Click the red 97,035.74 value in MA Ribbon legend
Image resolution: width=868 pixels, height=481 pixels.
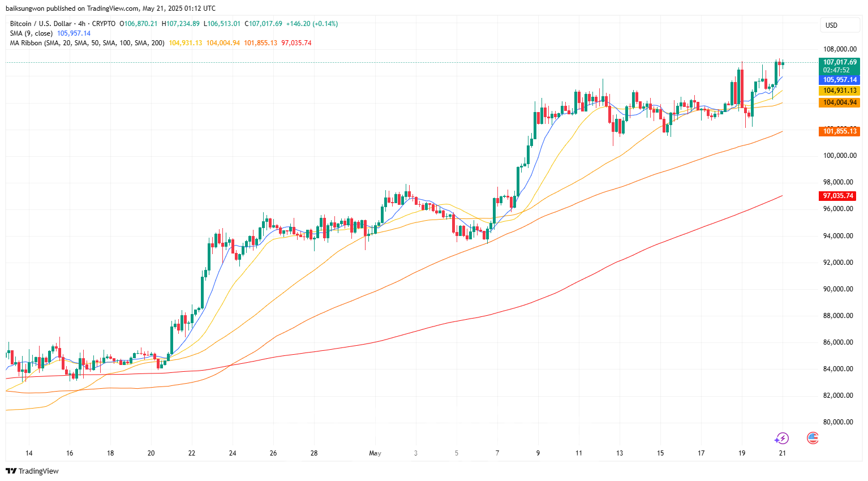pyautogui.click(x=297, y=43)
